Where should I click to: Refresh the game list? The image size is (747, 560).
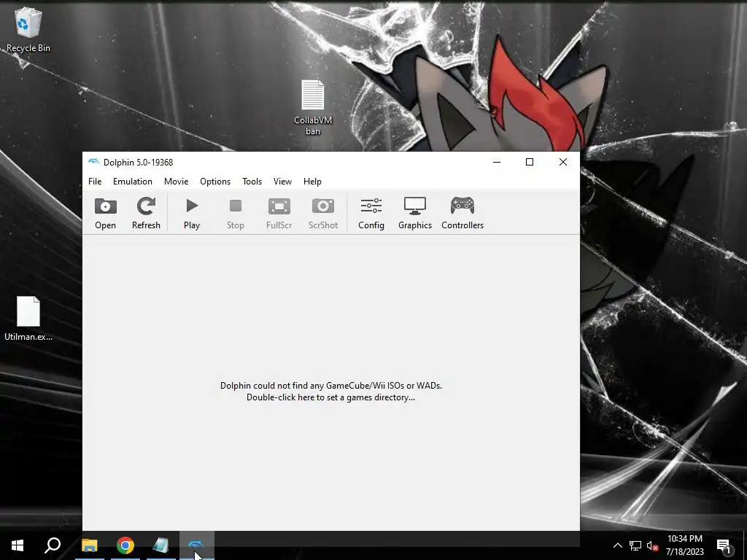(146, 213)
